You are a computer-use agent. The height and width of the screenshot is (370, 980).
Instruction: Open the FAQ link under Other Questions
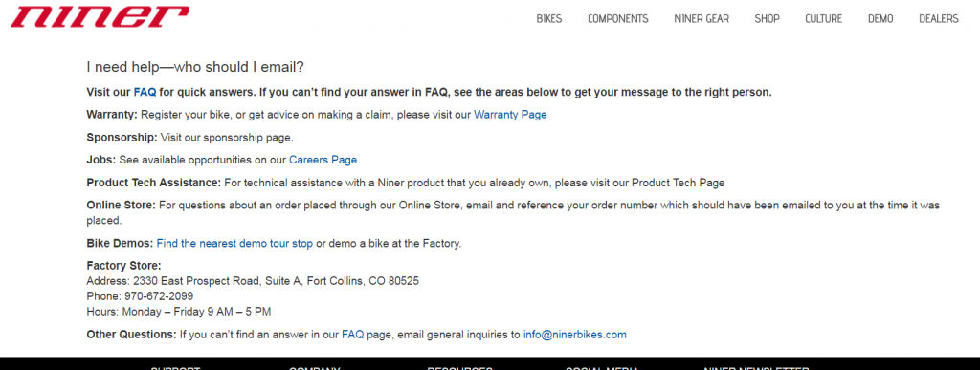352,335
